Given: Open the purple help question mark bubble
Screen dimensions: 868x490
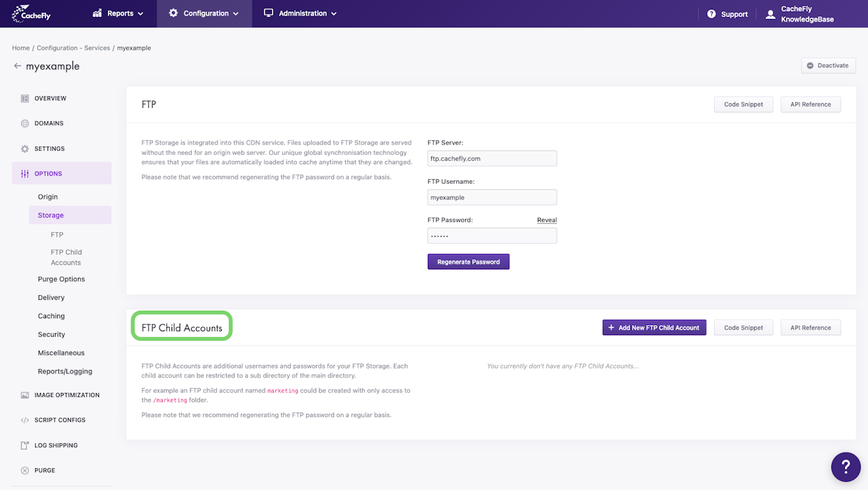Looking at the screenshot, I should click(x=846, y=467).
